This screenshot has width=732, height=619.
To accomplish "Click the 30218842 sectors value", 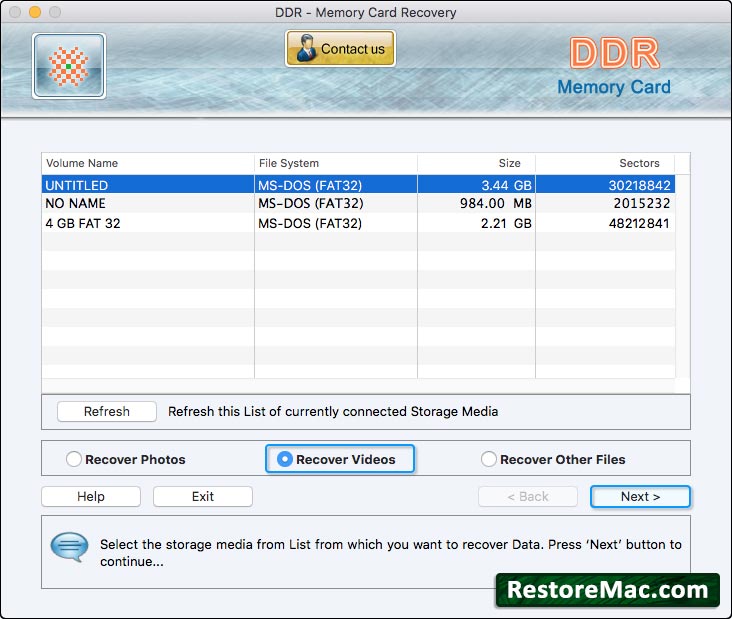I will (x=640, y=185).
